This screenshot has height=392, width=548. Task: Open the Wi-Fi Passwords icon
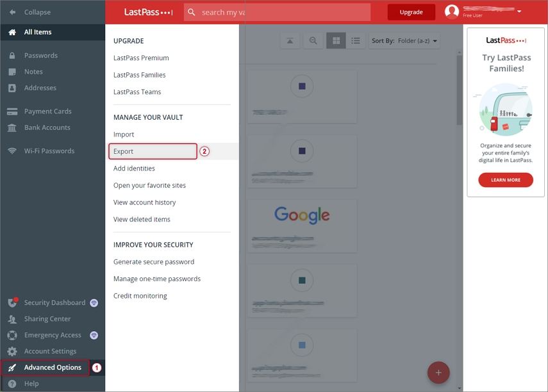coord(12,151)
